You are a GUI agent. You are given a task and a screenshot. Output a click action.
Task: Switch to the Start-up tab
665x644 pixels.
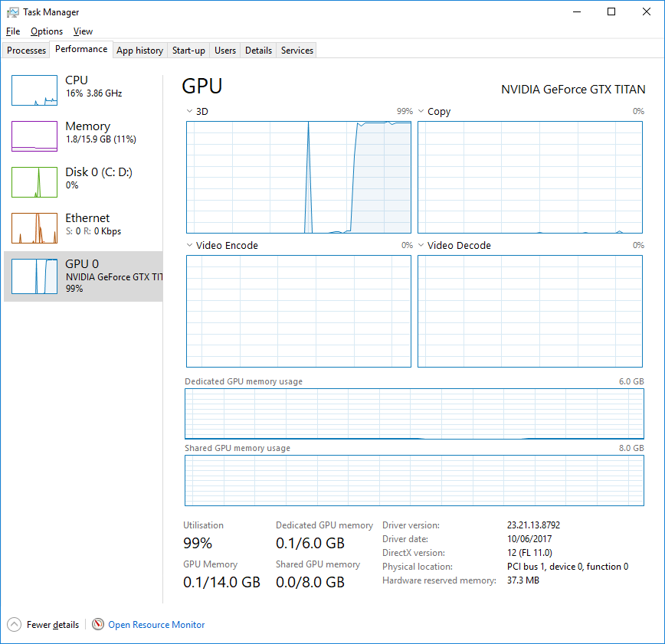[x=188, y=51]
